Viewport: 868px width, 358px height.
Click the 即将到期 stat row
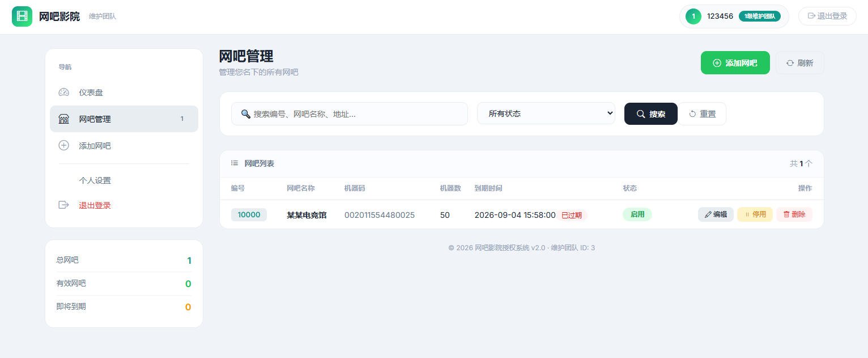click(x=124, y=307)
